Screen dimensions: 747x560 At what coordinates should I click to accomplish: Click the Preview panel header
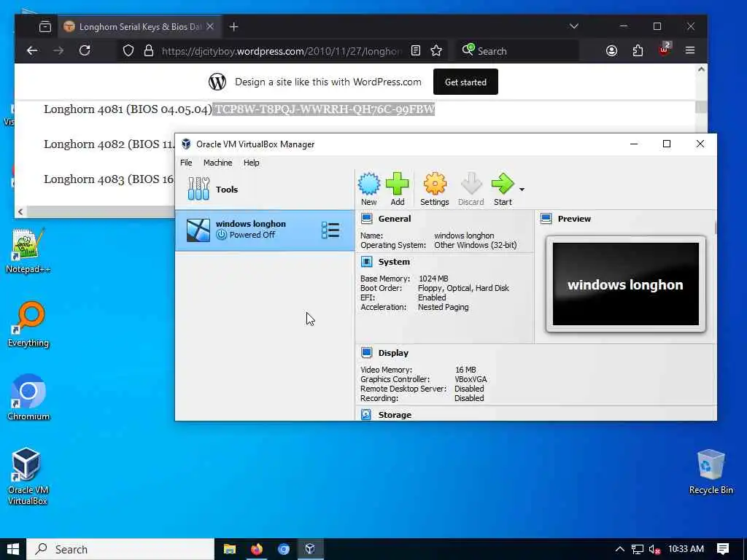click(574, 219)
